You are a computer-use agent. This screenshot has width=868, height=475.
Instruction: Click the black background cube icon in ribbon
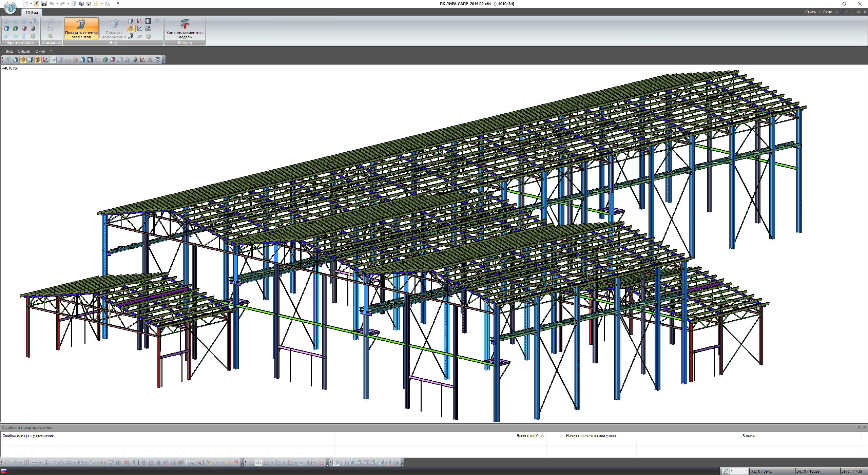tap(148, 21)
